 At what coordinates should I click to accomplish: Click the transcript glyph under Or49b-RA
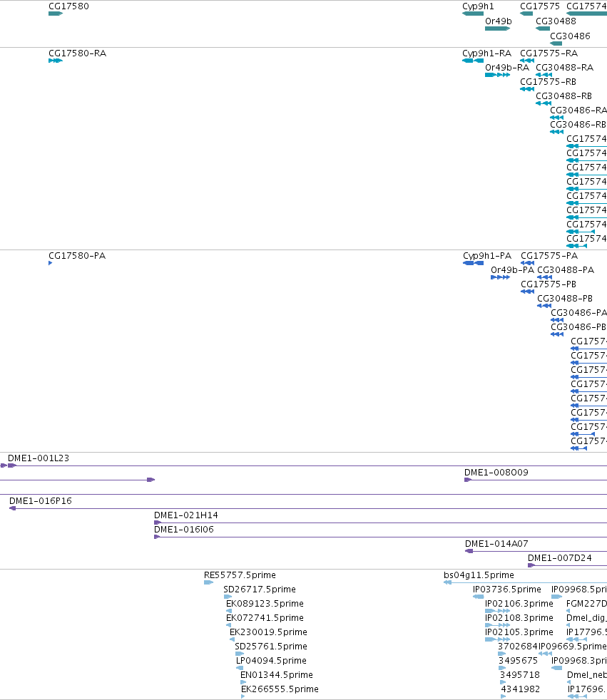point(498,75)
